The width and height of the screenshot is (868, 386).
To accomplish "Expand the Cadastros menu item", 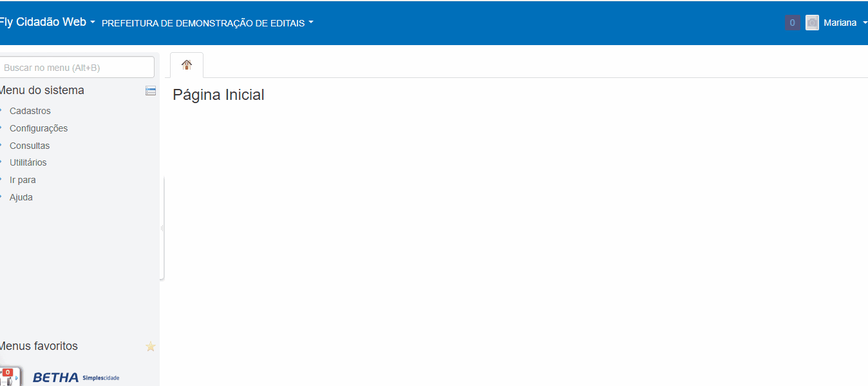I will [x=30, y=111].
